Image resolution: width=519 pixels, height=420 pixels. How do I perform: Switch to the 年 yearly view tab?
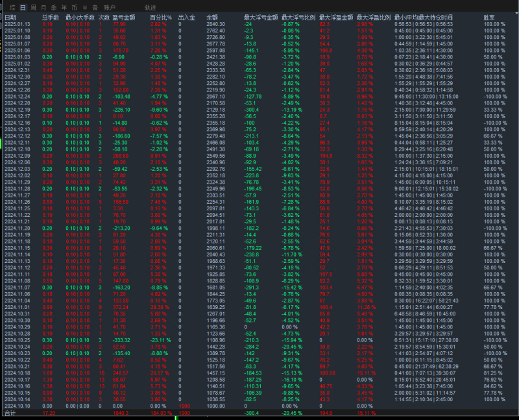(x=64, y=6)
